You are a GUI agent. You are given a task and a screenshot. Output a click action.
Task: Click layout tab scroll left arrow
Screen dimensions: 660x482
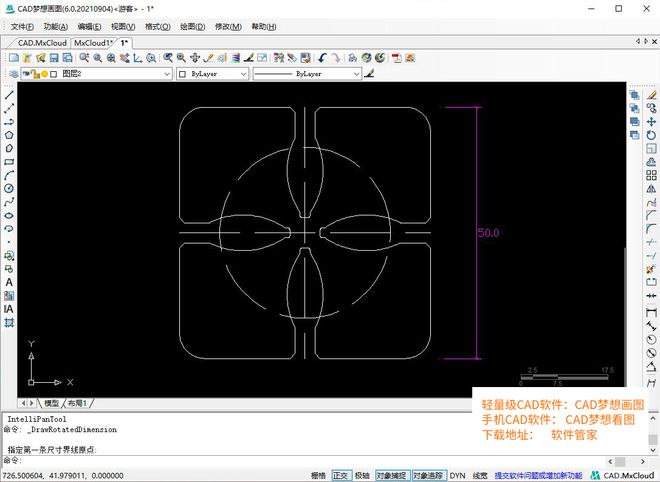[x=23, y=403]
